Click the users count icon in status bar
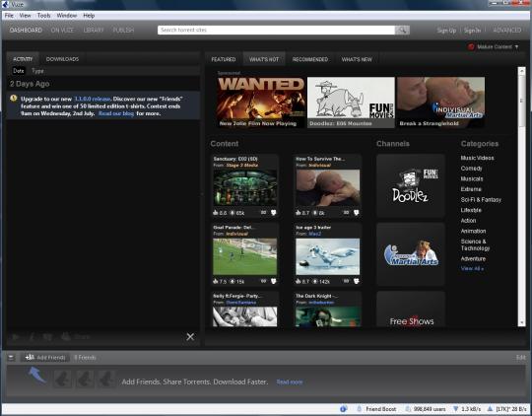 click(x=408, y=409)
